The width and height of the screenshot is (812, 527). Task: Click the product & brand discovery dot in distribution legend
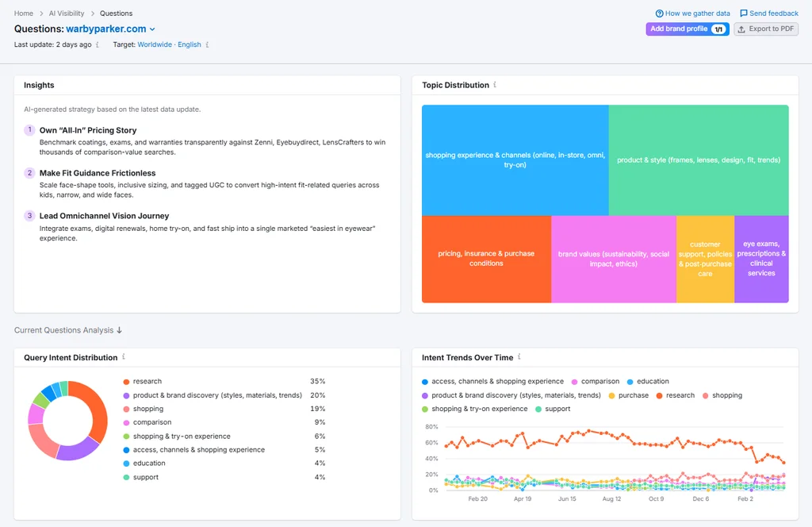point(126,395)
